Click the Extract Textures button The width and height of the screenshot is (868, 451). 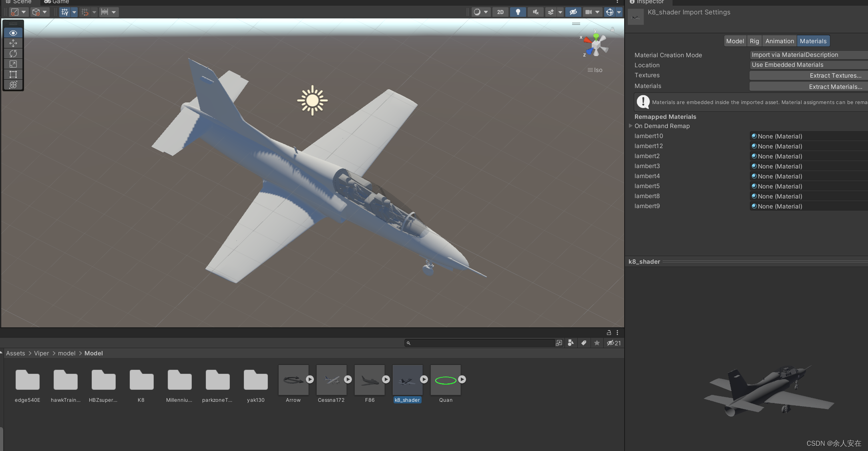click(808, 76)
